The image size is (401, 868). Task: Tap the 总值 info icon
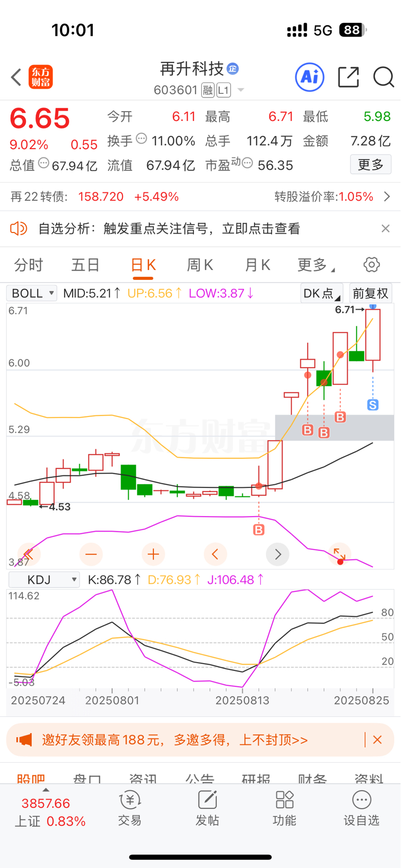point(44,163)
